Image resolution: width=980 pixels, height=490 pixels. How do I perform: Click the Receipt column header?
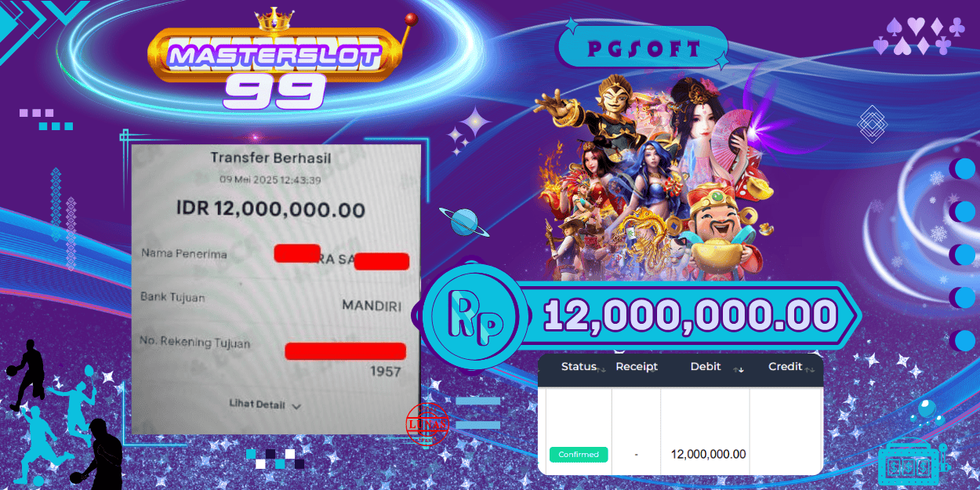637,367
